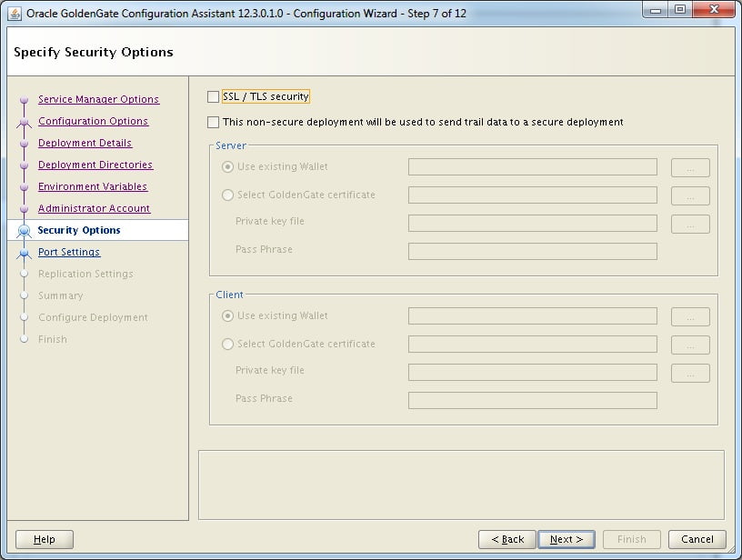
Task: Click the Finish step label in sidebar
Action: tap(53, 339)
